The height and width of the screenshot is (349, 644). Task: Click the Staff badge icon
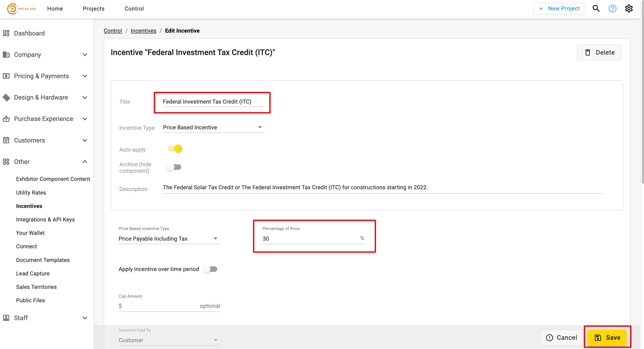pyautogui.click(x=6, y=318)
